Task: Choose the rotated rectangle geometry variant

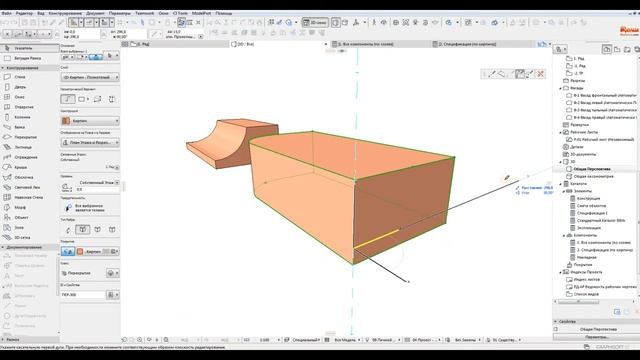Action: 98,99
